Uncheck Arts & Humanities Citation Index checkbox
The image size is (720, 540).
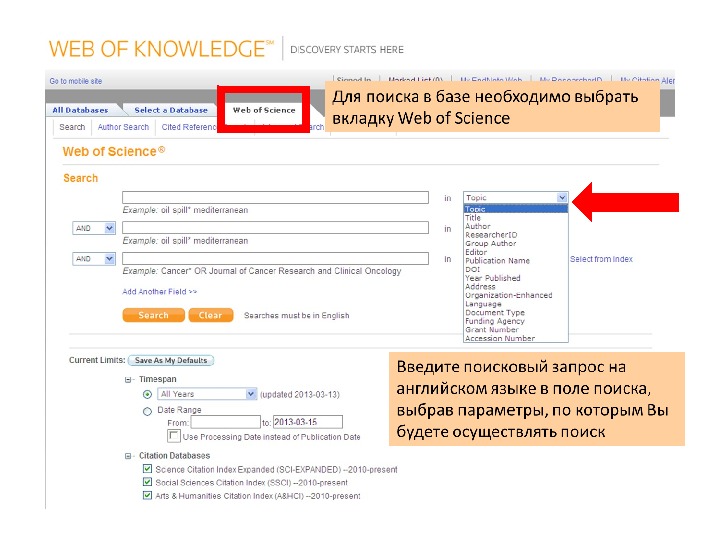tap(147, 495)
